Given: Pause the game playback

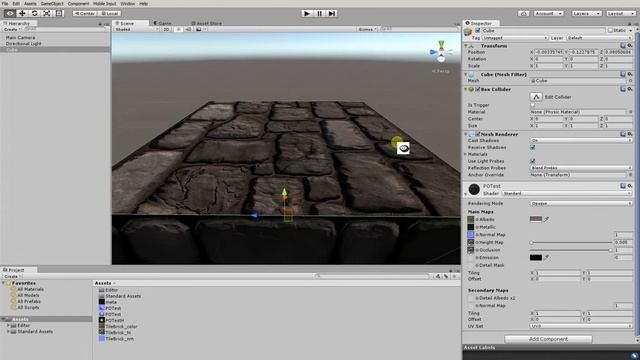Looking at the screenshot, I should click(320, 13).
